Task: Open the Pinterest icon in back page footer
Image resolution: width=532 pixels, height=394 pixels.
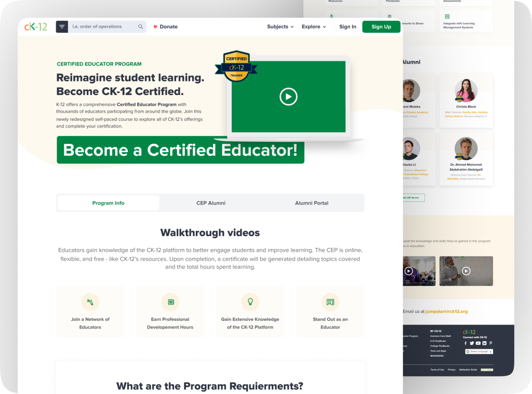Action: [x=490, y=343]
